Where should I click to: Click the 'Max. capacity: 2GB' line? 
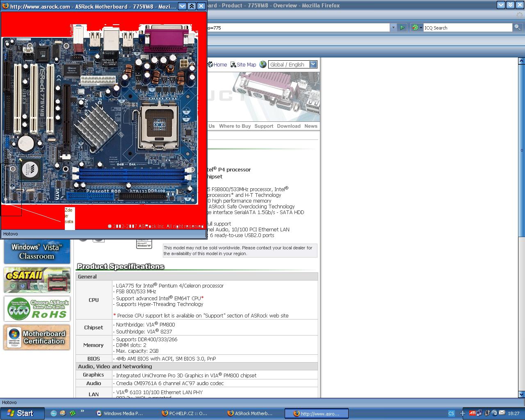tap(136, 351)
